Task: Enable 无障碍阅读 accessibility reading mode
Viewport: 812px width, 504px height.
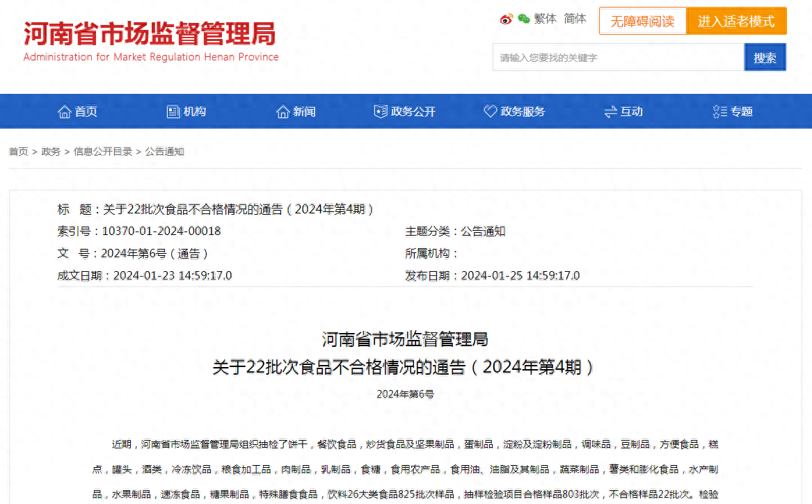Action: 642,22
